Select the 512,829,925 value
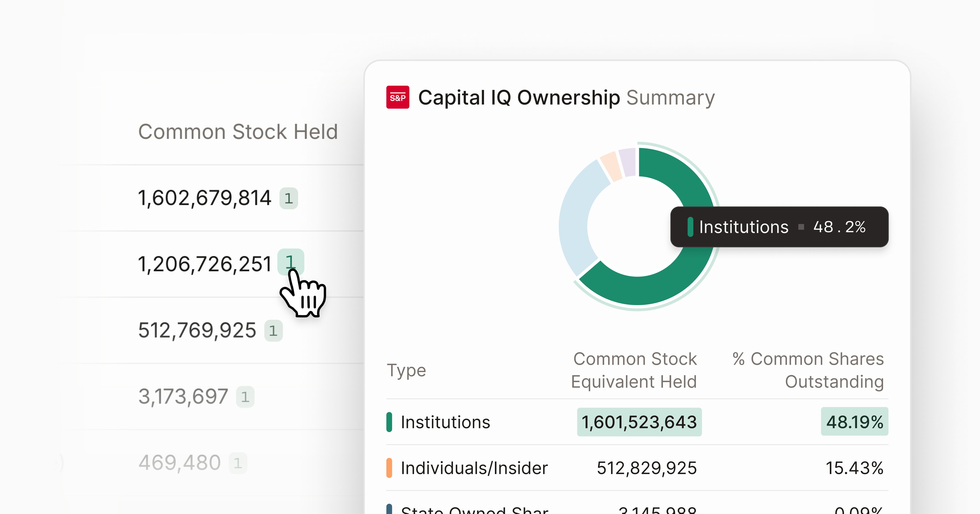980x514 pixels. (647, 468)
